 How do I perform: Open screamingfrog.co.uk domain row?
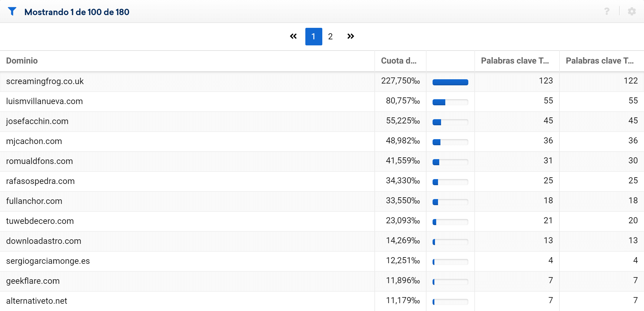coord(45,81)
